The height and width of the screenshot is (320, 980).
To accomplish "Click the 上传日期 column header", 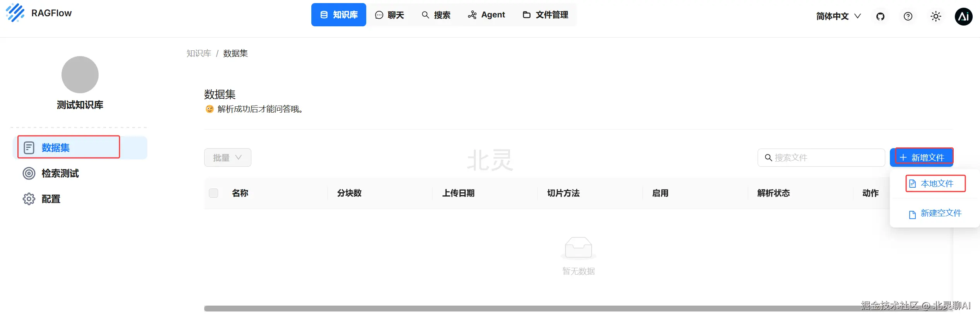I will (458, 193).
